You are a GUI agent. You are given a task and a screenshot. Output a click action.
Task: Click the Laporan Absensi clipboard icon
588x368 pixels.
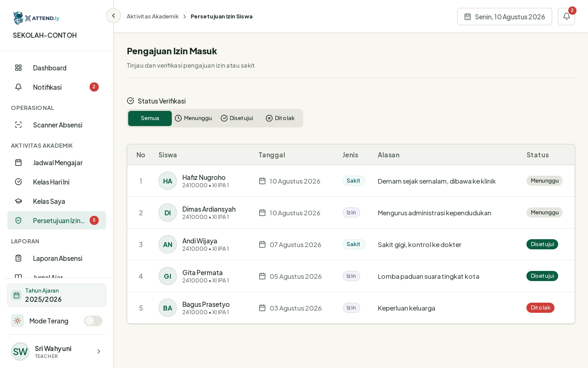(x=18, y=258)
